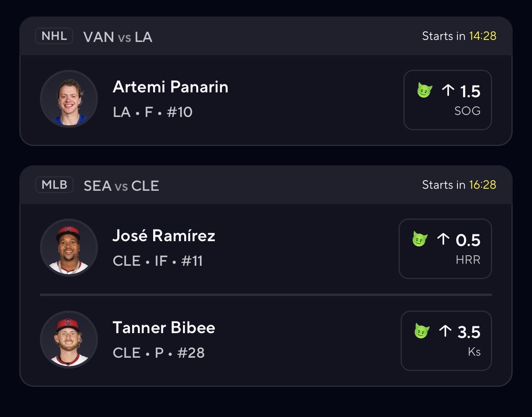Screen dimensions: 532x417
Task: Click the green demon icon for José Ramírez
Action: [420, 239]
